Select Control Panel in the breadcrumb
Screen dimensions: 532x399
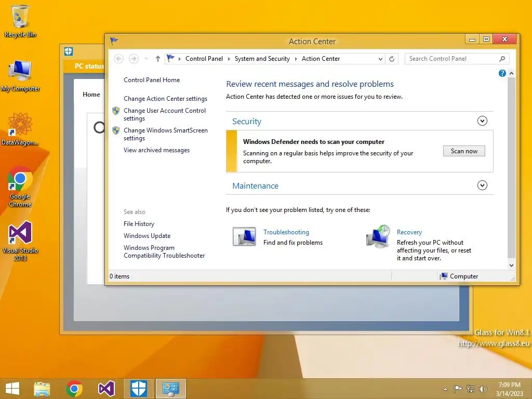204,59
